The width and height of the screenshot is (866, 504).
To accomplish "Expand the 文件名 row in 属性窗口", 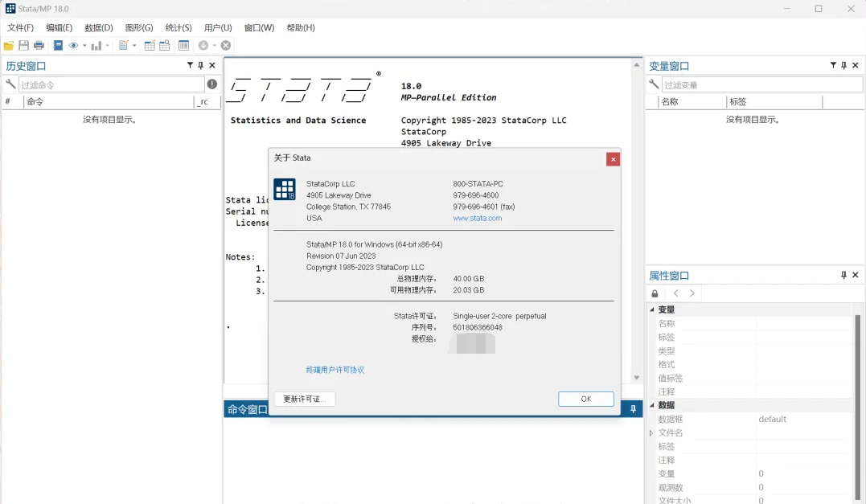I will [x=651, y=433].
